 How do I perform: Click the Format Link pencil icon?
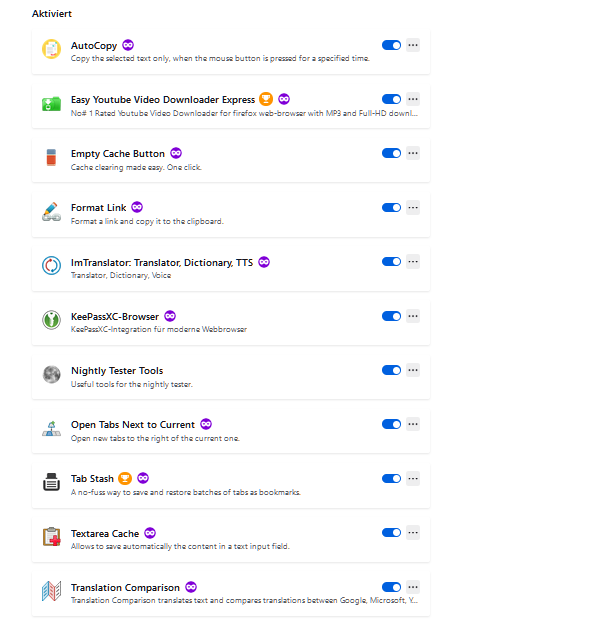[51, 211]
